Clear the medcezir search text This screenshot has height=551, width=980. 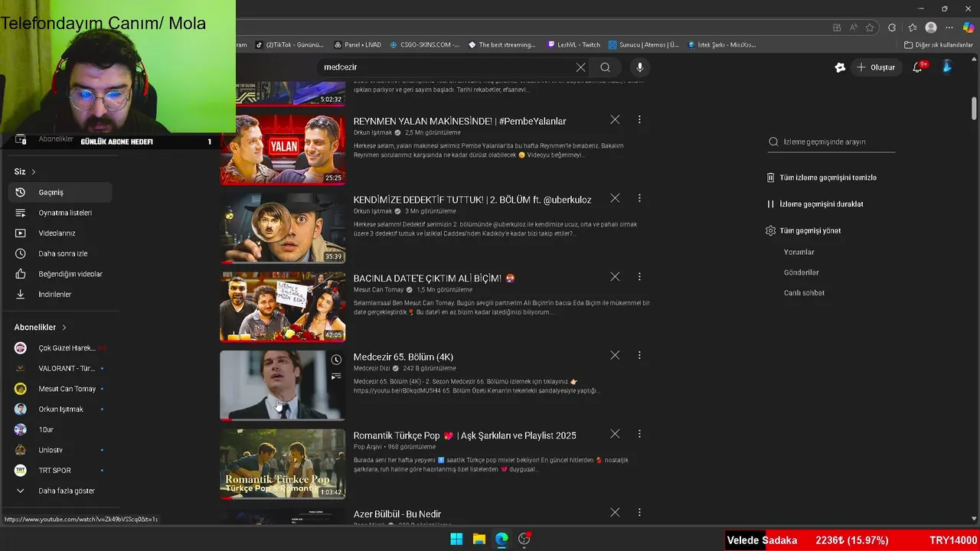tap(580, 67)
